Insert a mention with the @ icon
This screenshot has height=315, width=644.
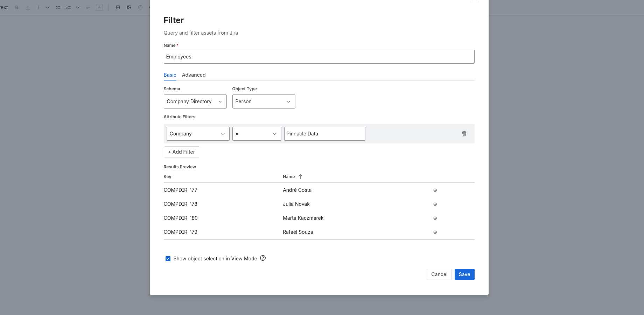[x=140, y=7]
